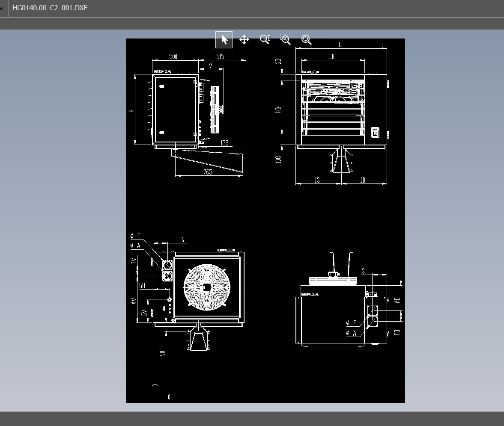The height and width of the screenshot is (426, 504).
Task: Pick the 90 dimension below the fan view
Action: (162, 353)
